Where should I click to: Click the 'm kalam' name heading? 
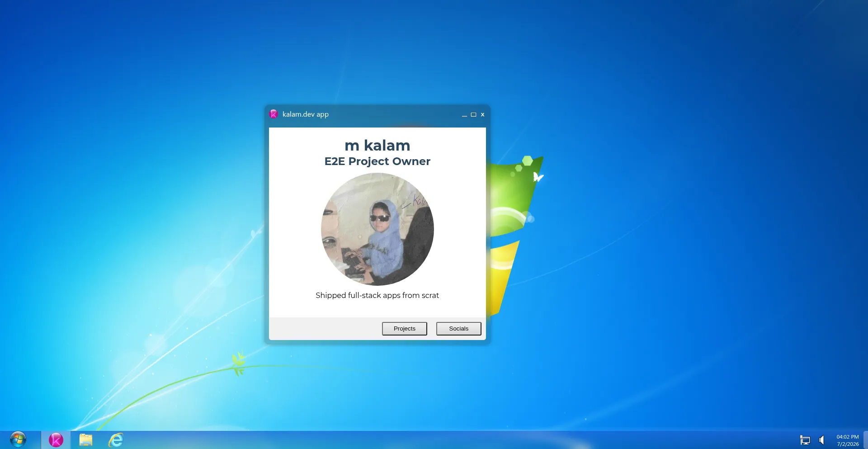pos(377,146)
